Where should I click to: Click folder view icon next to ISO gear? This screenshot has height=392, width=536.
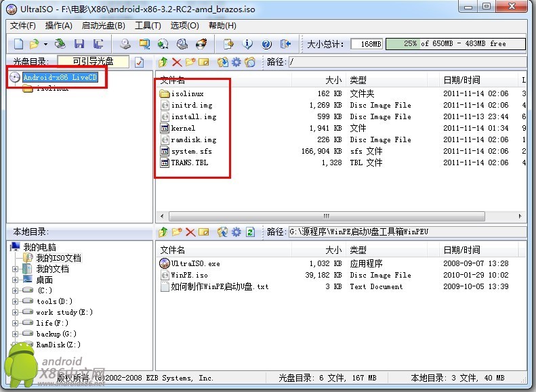coord(250,62)
